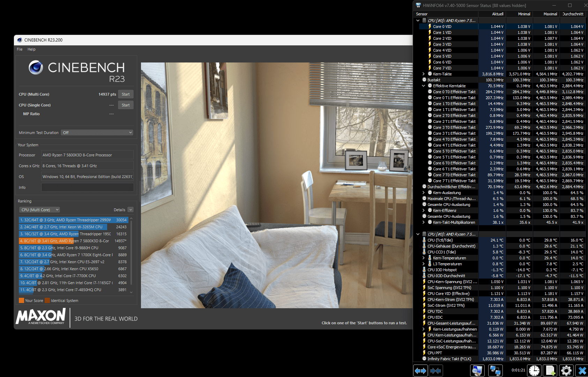Image resolution: width=588 pixels, height=377 pixels.
Task: Click Durchschnitt column header
Action: [572, 14]
